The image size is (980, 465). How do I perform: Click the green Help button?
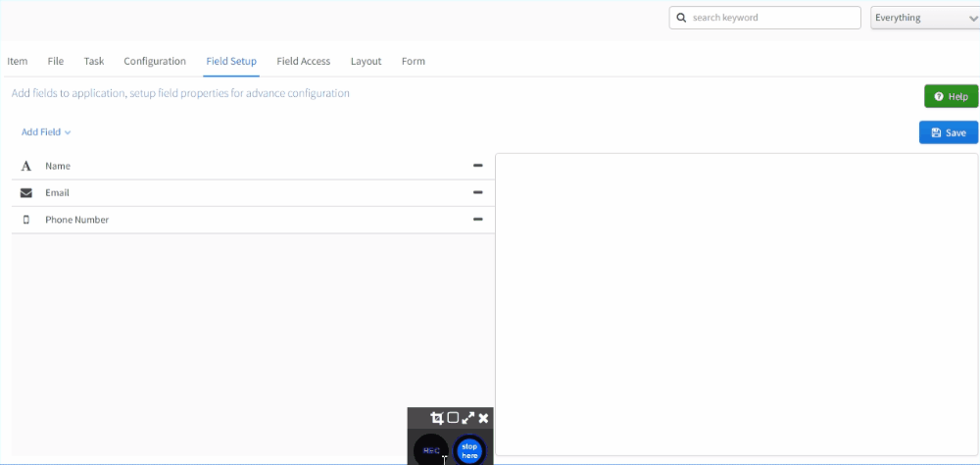pos(952,96)
